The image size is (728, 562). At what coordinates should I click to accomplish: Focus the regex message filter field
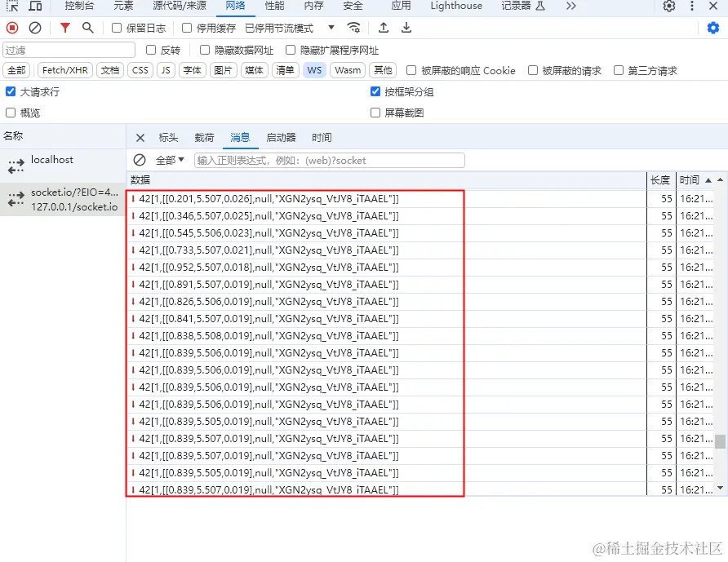[x=330, y=160]
